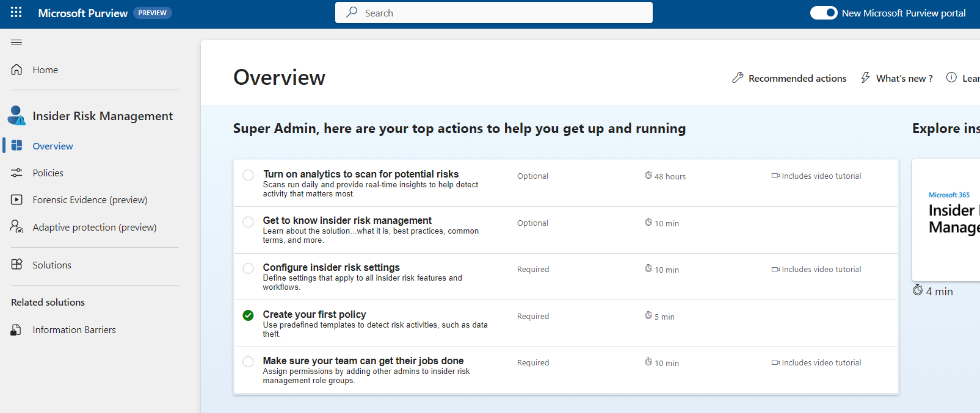Open Insider Risk Management heading icon

coord(16,115)
